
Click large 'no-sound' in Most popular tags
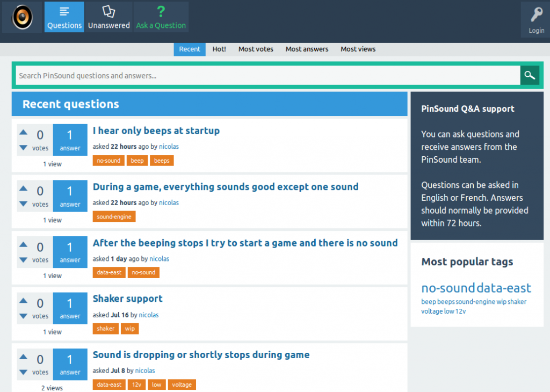pos(448,288)
